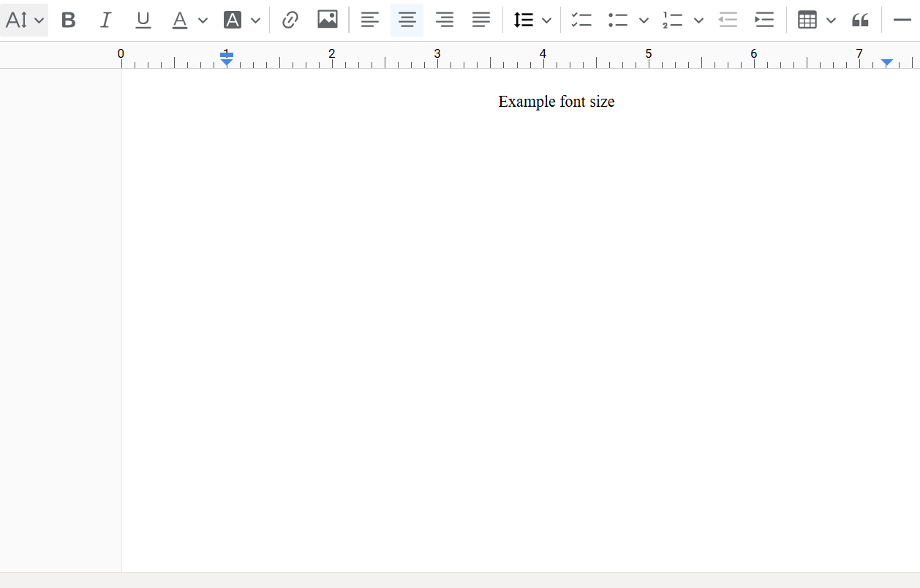Expand the font size dropdown arrow
Screen dimensions: 920x588
tap(39, 20)
